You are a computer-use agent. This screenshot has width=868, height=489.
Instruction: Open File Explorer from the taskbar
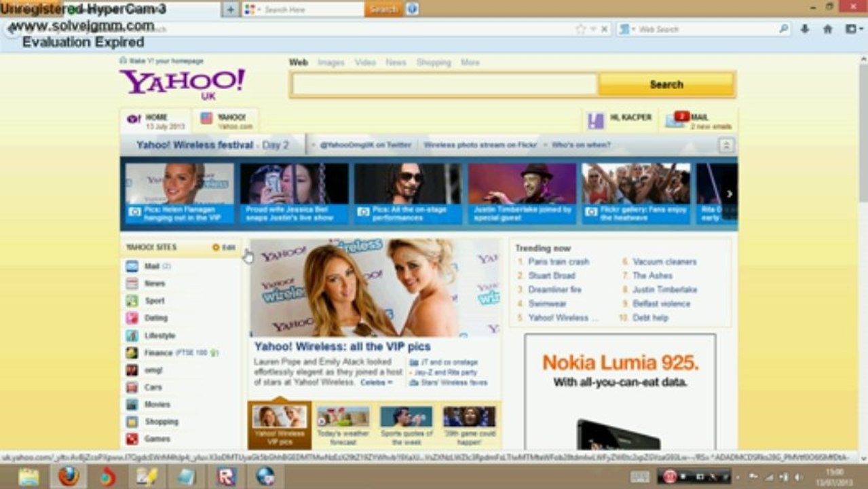[x=29, y=477]
